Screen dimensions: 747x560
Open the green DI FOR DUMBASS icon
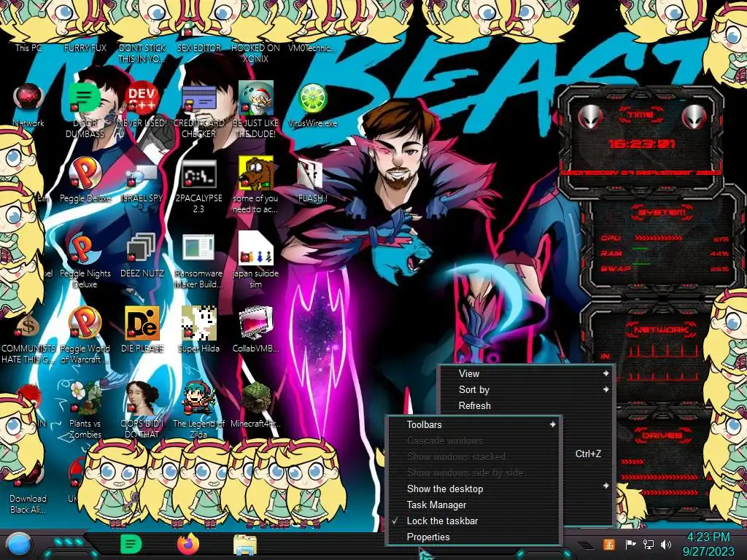pos(85,98)
